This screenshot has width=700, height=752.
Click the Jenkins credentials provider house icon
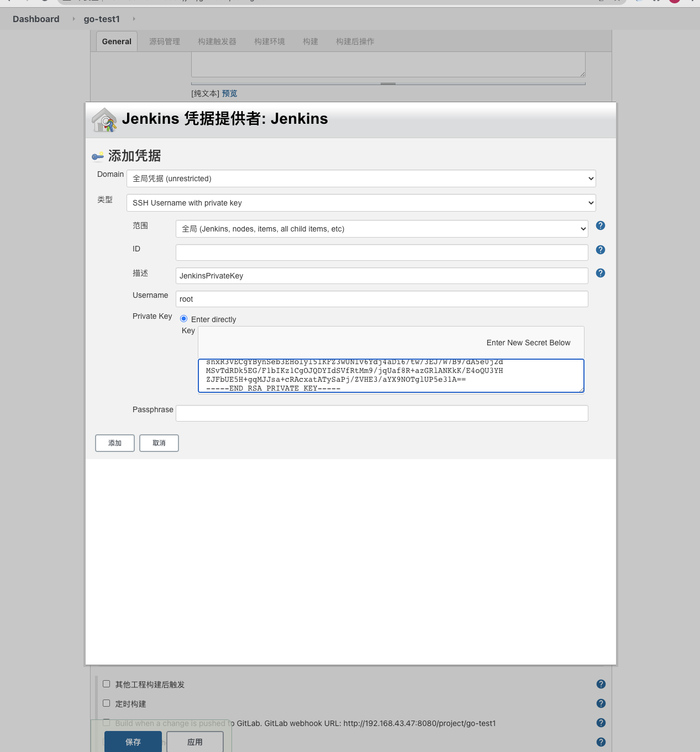pos(104,120)
